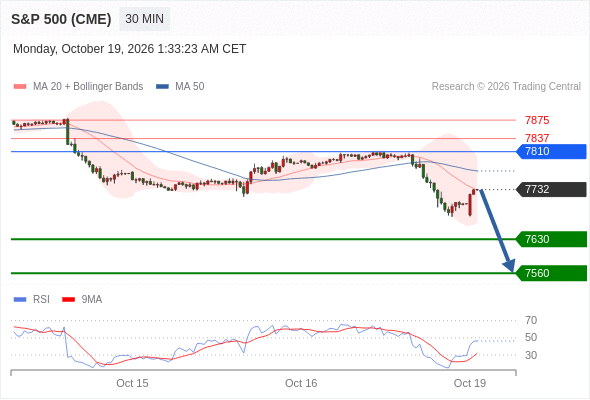Screen dimensions: 590x400
Task: Click the Oct 19 axis label
Action: (470, 383)
